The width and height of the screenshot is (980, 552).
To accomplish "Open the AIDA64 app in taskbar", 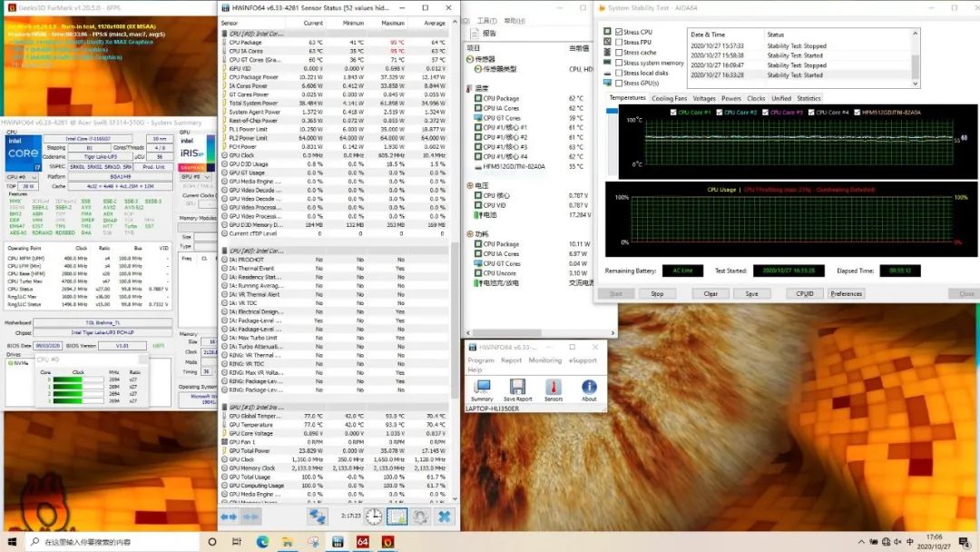I will point(362,542).
